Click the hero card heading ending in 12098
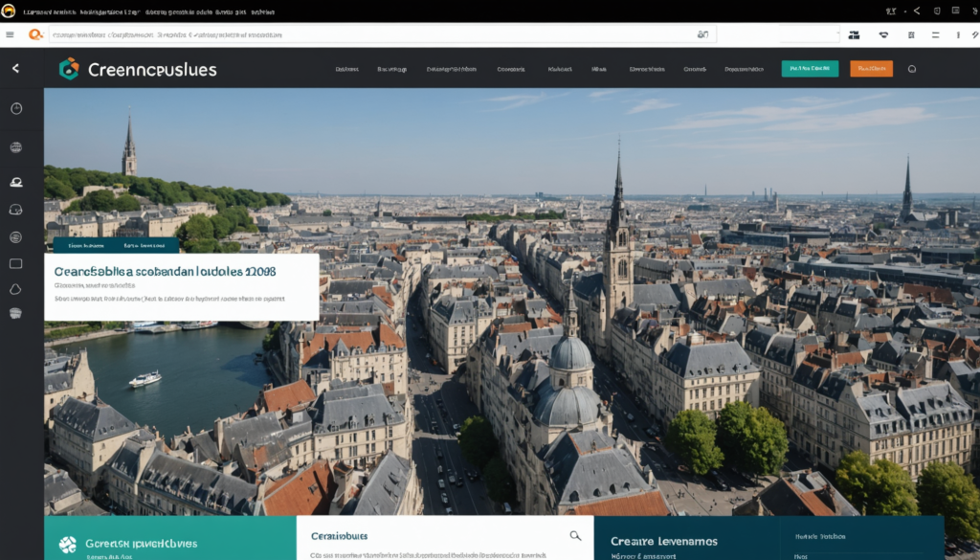 click(x=165, y=272)
